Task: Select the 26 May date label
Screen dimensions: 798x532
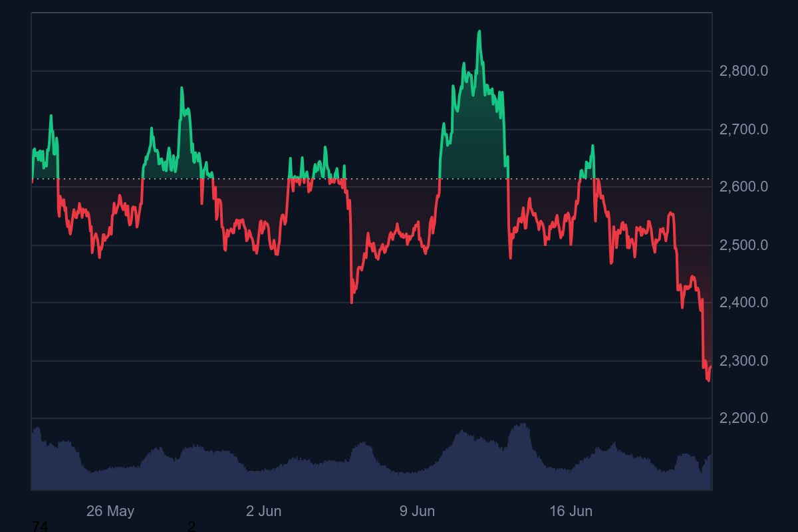Action: (x=110, y=511)
